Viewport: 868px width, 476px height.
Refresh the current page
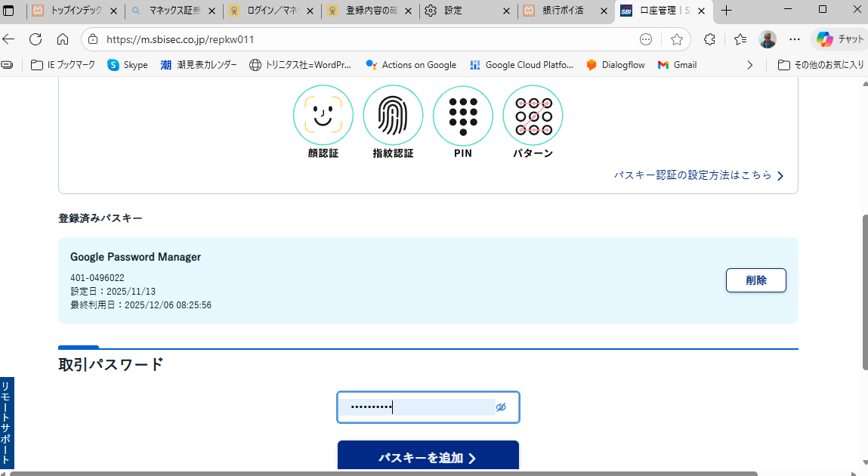pos(36,39)
